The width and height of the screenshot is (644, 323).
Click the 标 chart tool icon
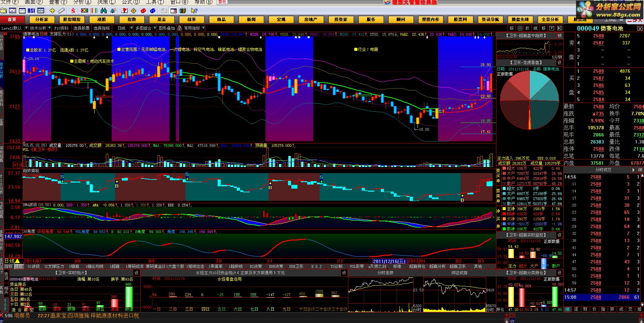(x=511, y=28)
